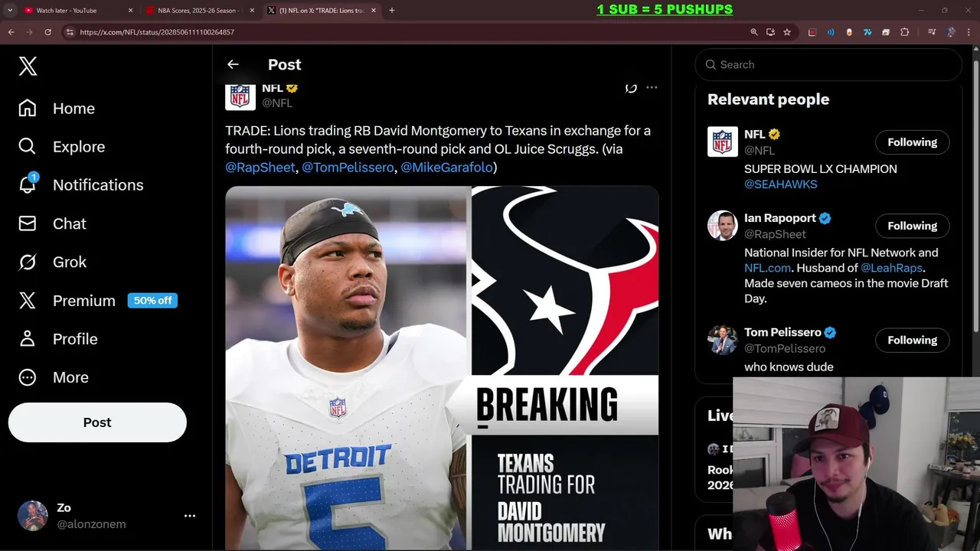Image resolution: width=980 pixels, height=551 pixels.
Task: Open Notifications in the sidebar
Action: pyautogui.click(x=81, y=185)
